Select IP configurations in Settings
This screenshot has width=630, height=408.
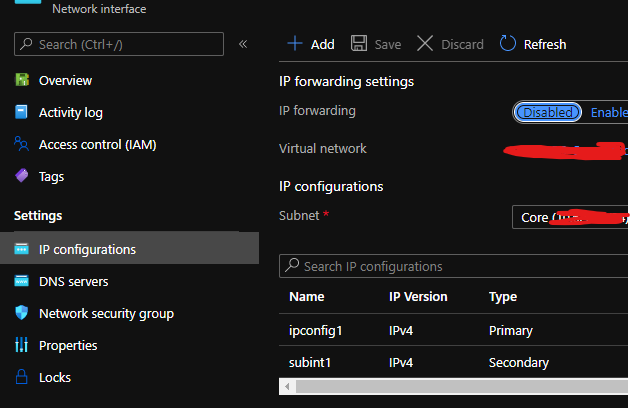coord(129,248)
